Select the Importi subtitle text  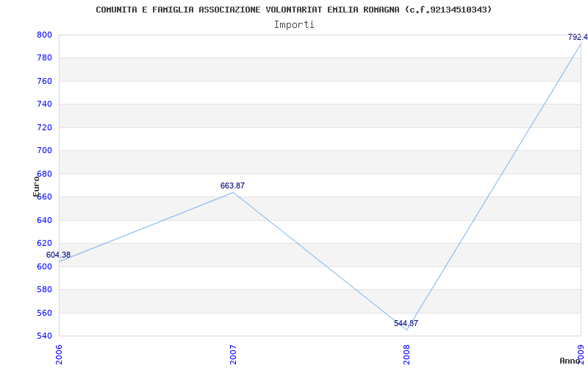click(294, 25)
